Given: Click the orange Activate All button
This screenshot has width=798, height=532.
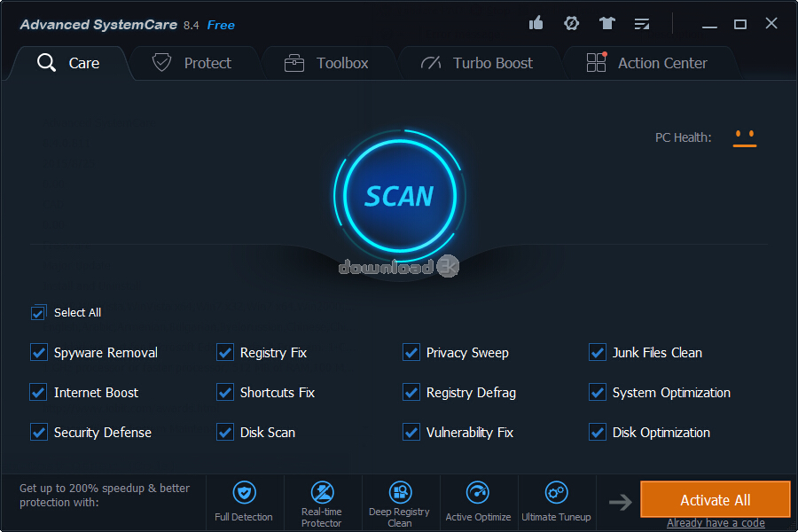Looking at the screenshot, I should coord(715,500).
